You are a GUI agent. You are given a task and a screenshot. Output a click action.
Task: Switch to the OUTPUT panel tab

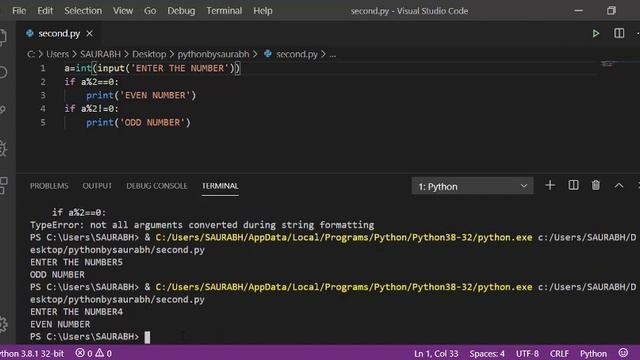tap(97, 186)
